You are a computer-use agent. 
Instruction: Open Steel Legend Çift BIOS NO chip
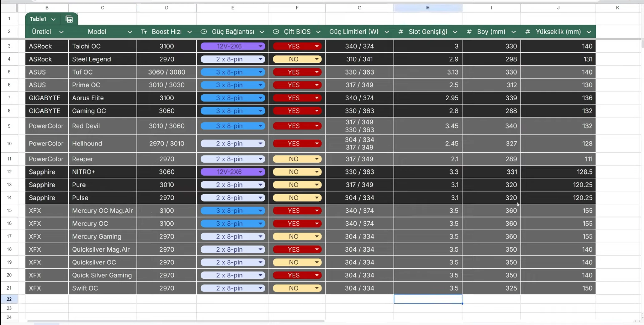(x=297, y=59)
